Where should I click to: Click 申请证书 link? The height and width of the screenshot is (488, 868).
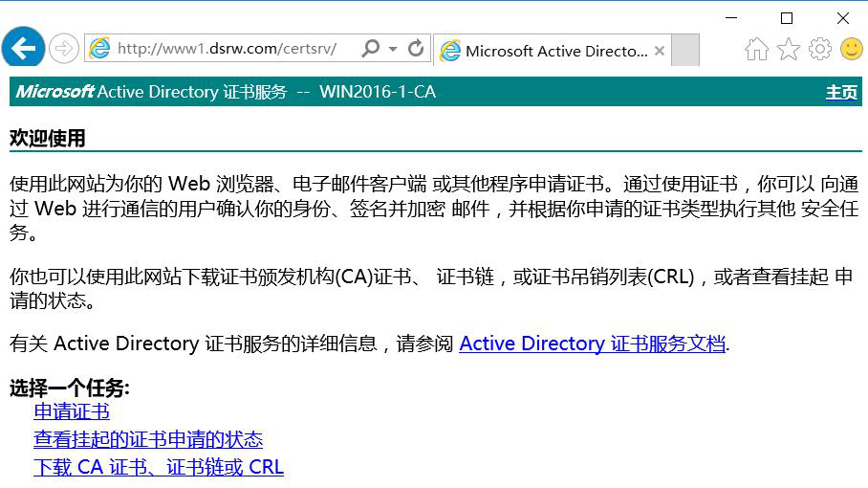(x=72, y=411)
